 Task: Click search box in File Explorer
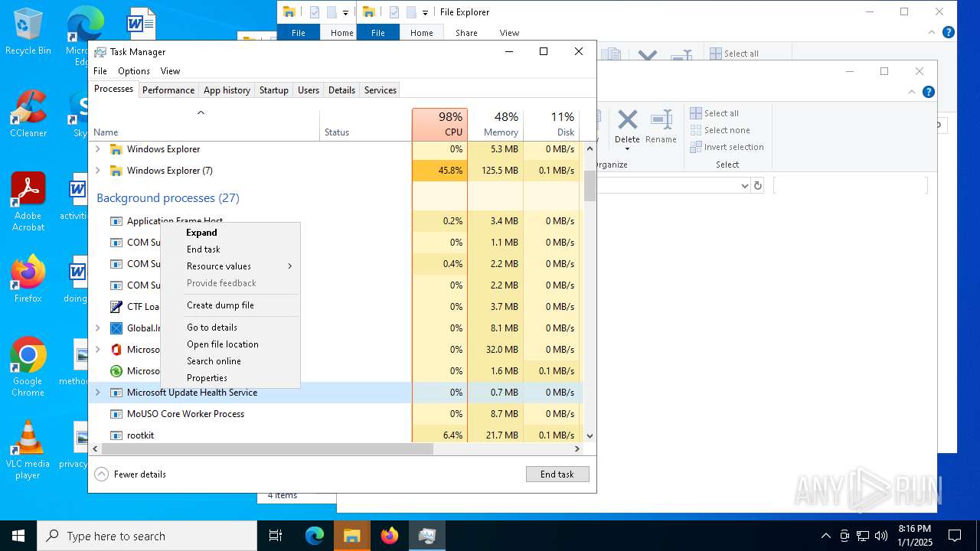click(850, 186)
